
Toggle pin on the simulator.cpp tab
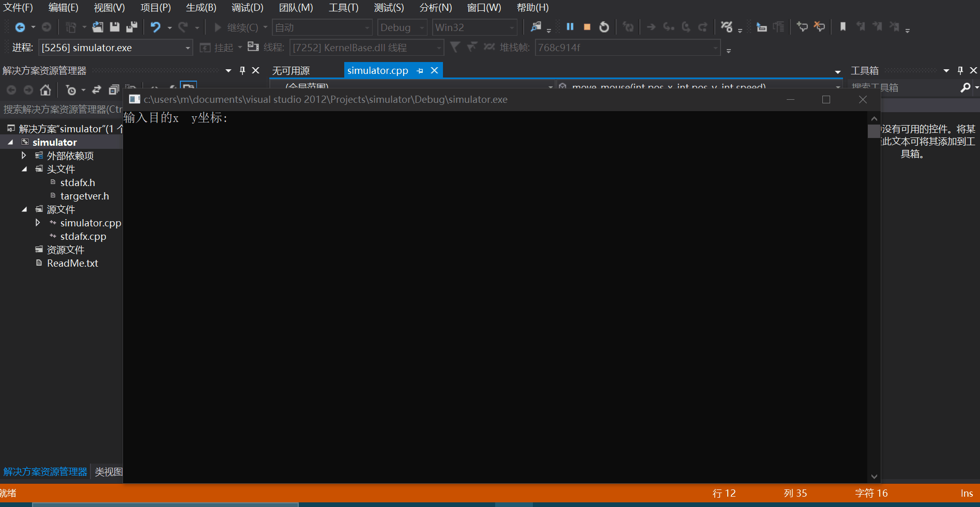tap(420, 71)
